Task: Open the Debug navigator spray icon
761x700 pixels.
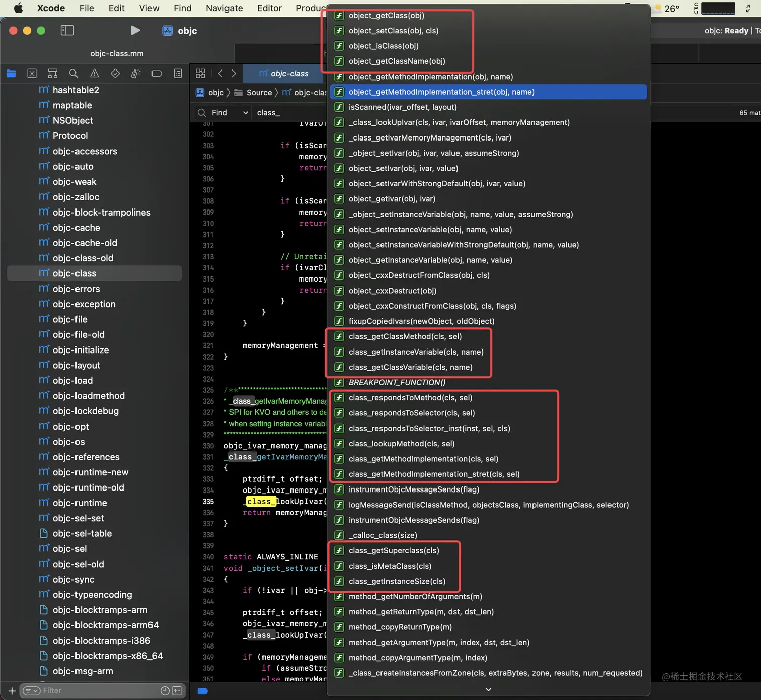Action: coord(136,74)
